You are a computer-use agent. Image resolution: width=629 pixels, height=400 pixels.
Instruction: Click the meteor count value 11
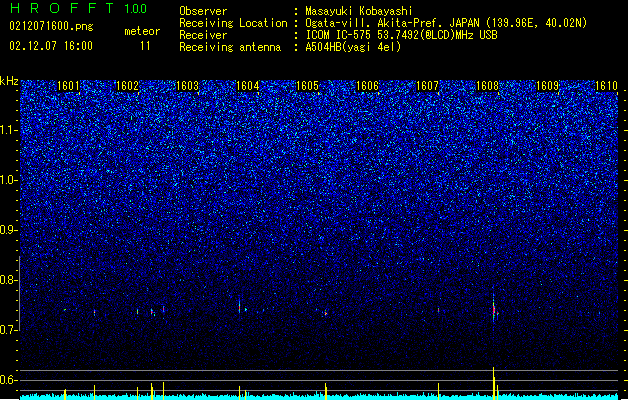point(145,46)
